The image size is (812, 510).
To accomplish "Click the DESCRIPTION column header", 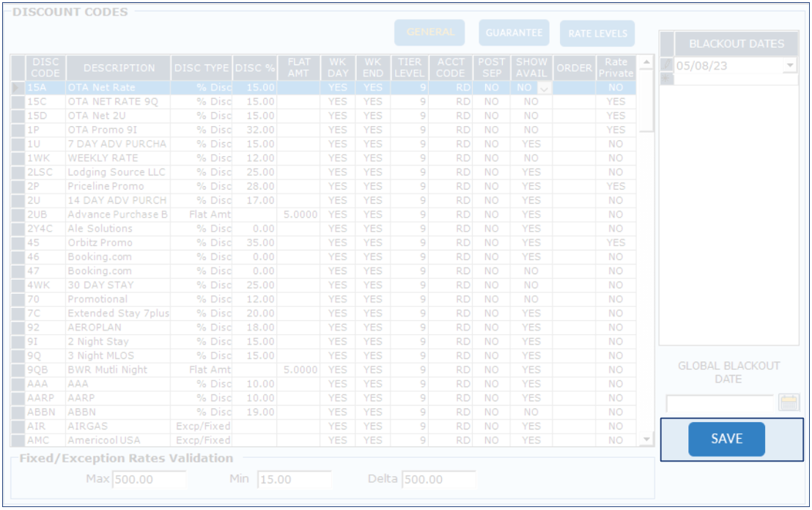I will coord(119,67).
